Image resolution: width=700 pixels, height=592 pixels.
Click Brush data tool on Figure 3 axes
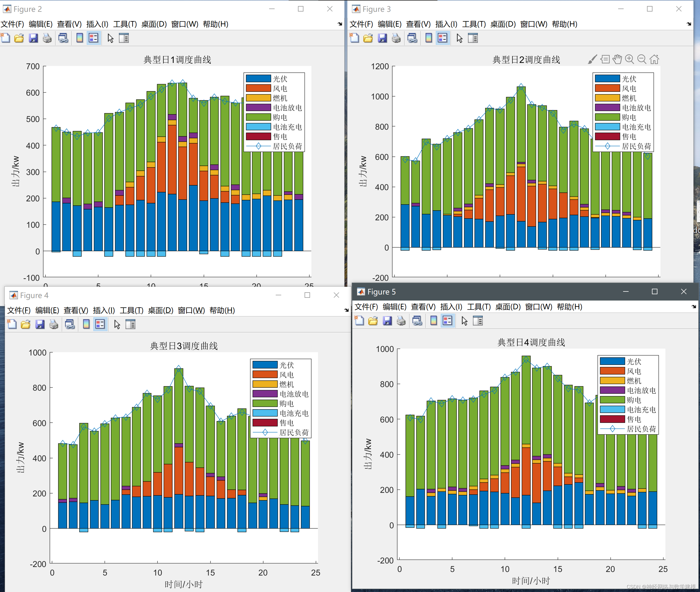(593, 59)
